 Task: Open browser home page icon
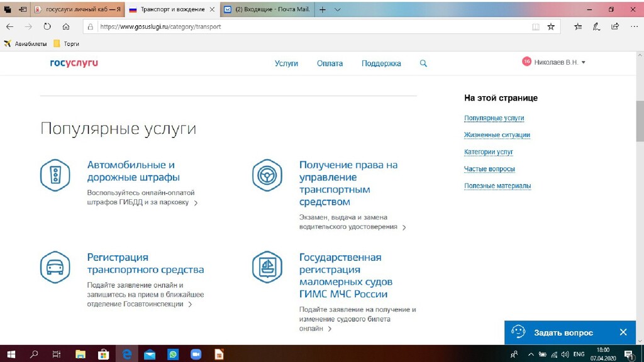click(65, 26)
